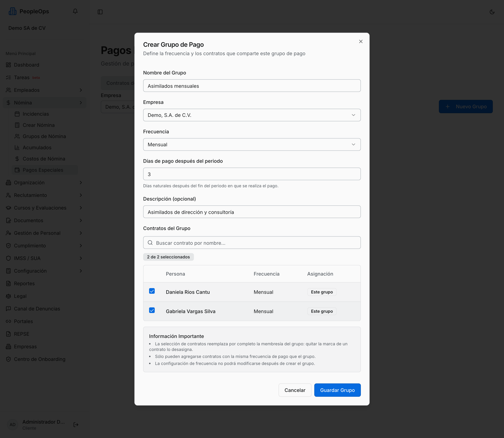Click the Tareas checklist icon
Screen dimensions: 504x438
pos(9,77)
